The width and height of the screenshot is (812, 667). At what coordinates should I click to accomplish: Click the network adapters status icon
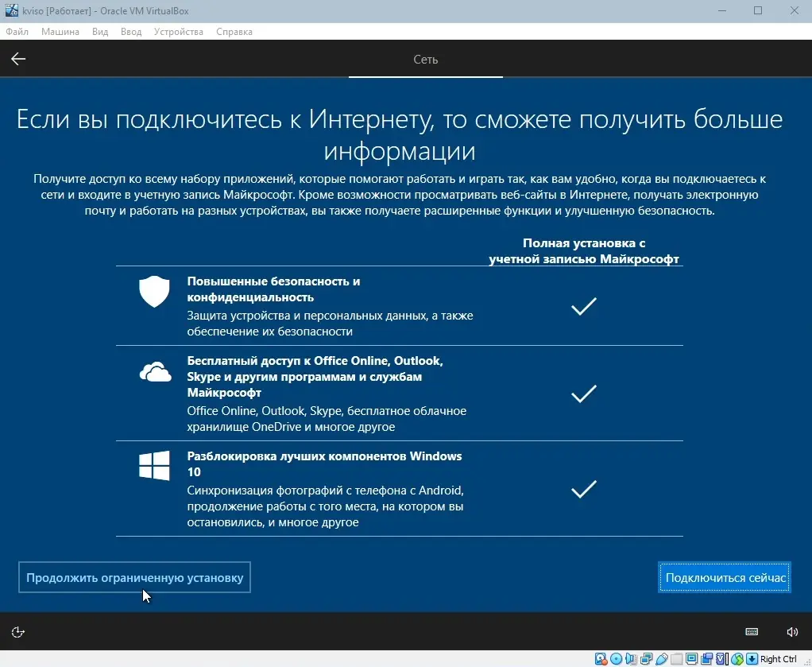point(646,659)
